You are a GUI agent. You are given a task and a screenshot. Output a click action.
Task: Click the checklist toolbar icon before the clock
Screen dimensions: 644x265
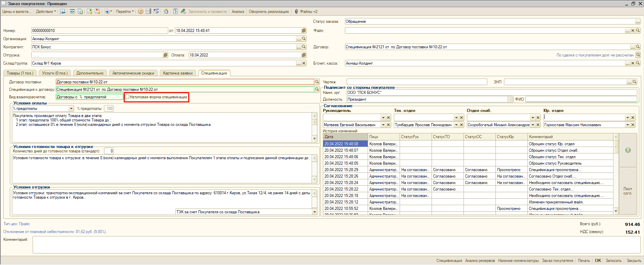point(156,12)
